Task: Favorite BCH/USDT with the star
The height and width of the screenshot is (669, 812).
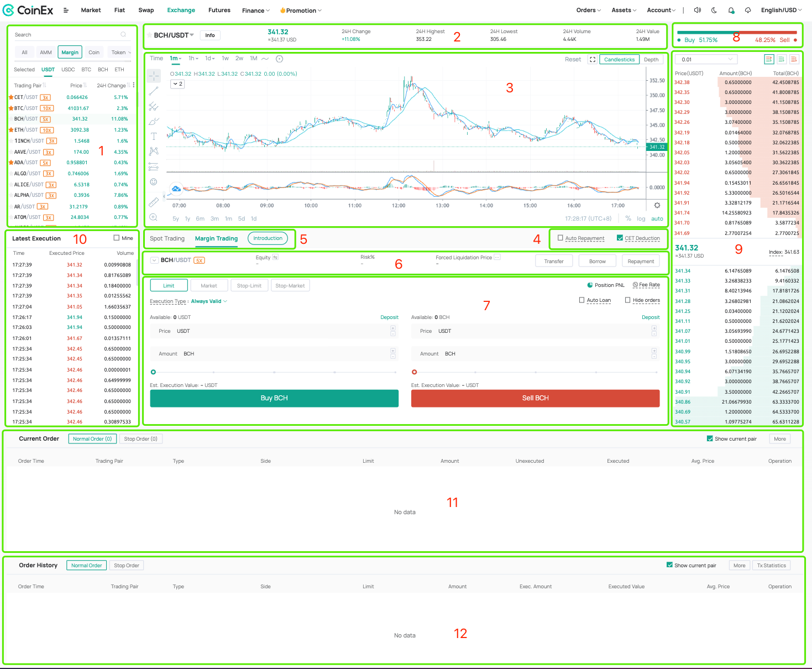Action: click(149, 35)
